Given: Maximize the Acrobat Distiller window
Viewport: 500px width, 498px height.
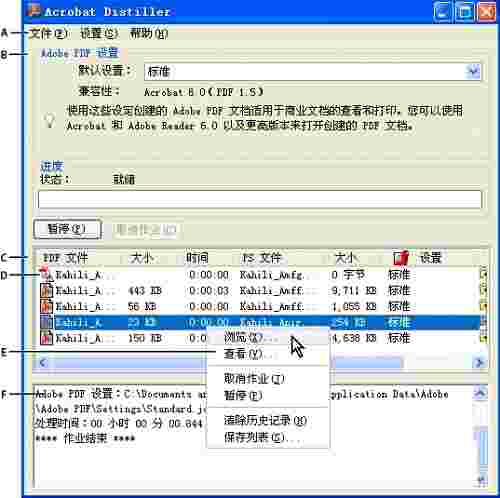Looking at the screenshot, I should [464, 12].
